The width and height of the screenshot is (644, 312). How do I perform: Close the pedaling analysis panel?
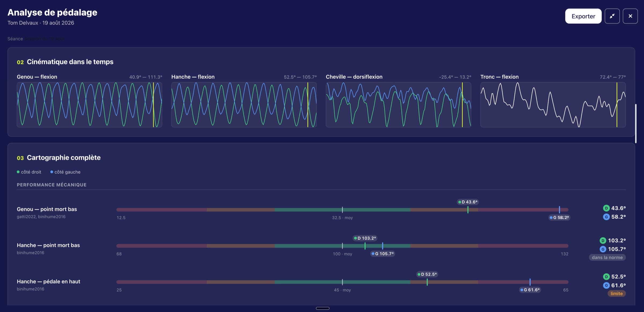click(630, 16)
